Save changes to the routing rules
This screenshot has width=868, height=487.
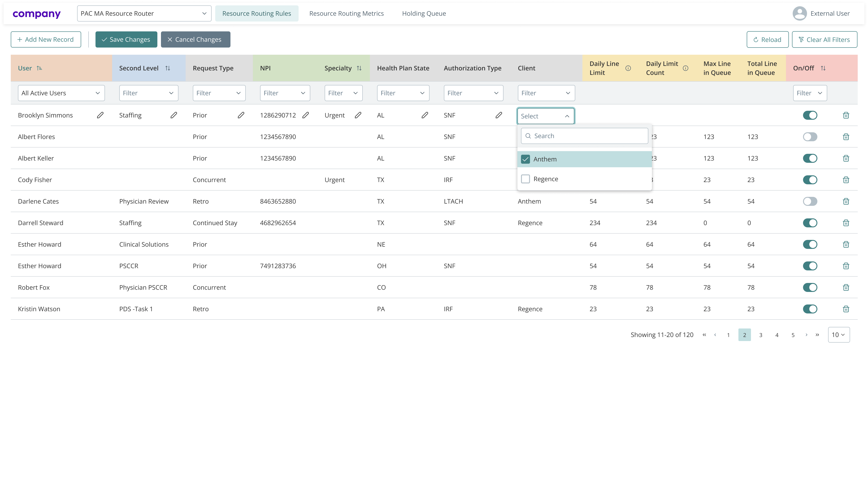[x=126, y=39]
